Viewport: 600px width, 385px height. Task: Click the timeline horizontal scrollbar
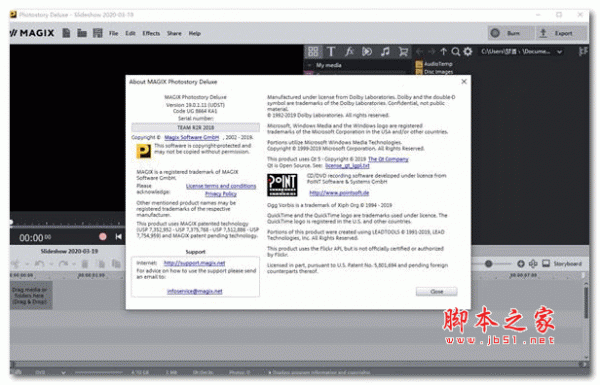(x=298, y=364)
